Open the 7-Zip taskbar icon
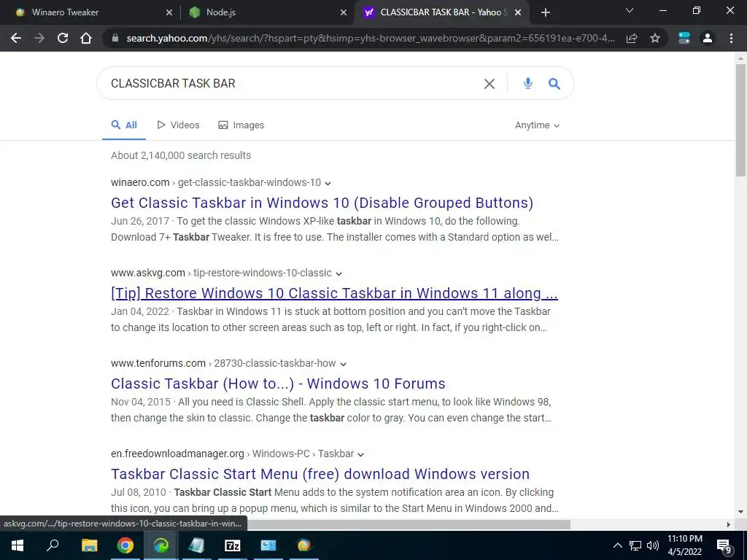This screenshot has height=560, width=747. click(233, 545)
